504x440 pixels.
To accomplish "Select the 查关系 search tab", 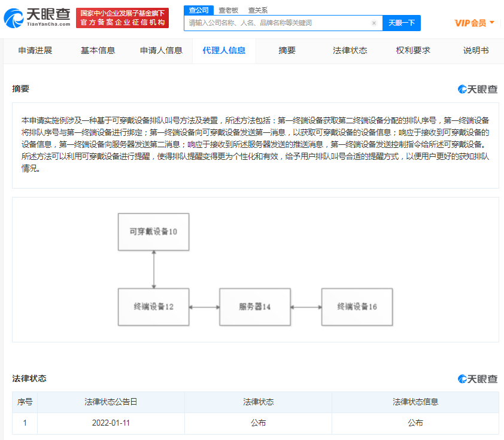I will 258,10.
